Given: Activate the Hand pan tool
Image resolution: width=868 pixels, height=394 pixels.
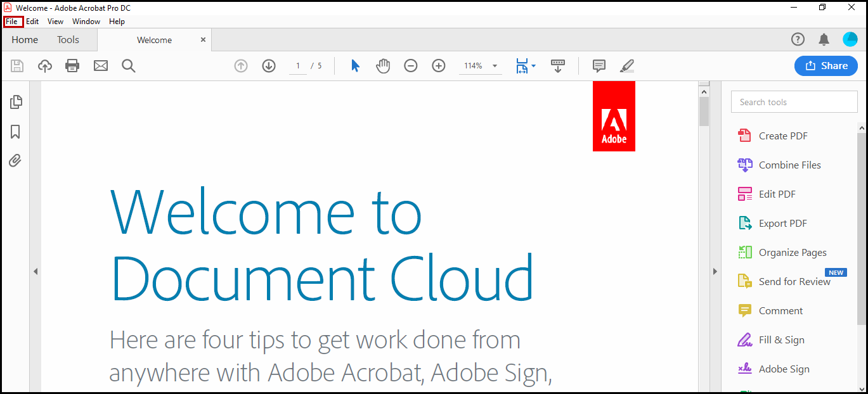Looking at the screenshot, I should 383,66.
